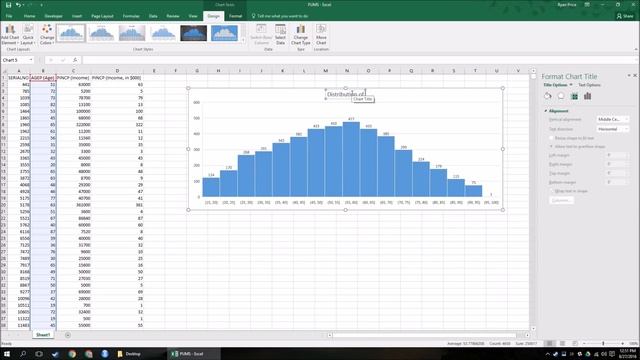The width and height of the screenshot is (640, 360).
Task: Adjust the zoom slider in status bar
Action: click(603, 343)
